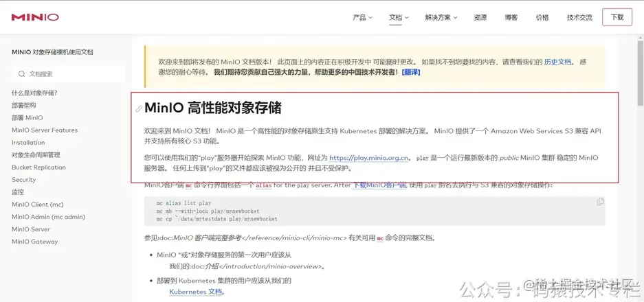Click the search magnifier icon
The image size is (644, 302).
(22, 74)
